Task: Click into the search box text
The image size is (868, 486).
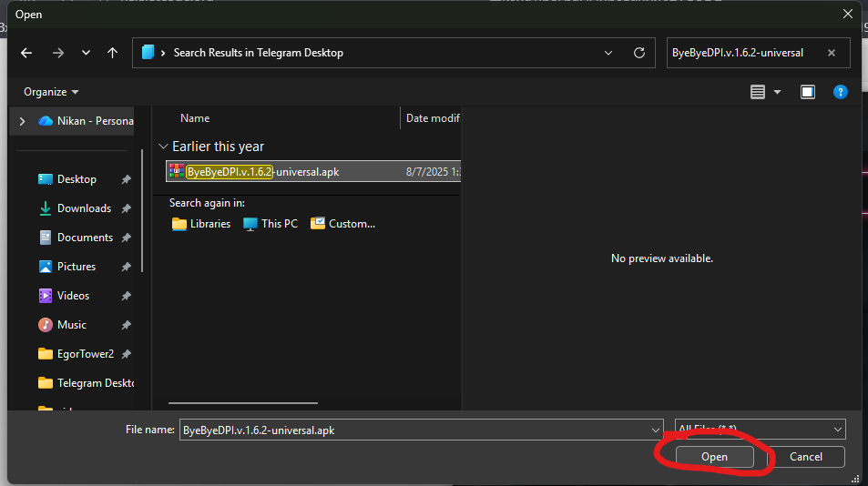Action: click(x=738, y=53)
